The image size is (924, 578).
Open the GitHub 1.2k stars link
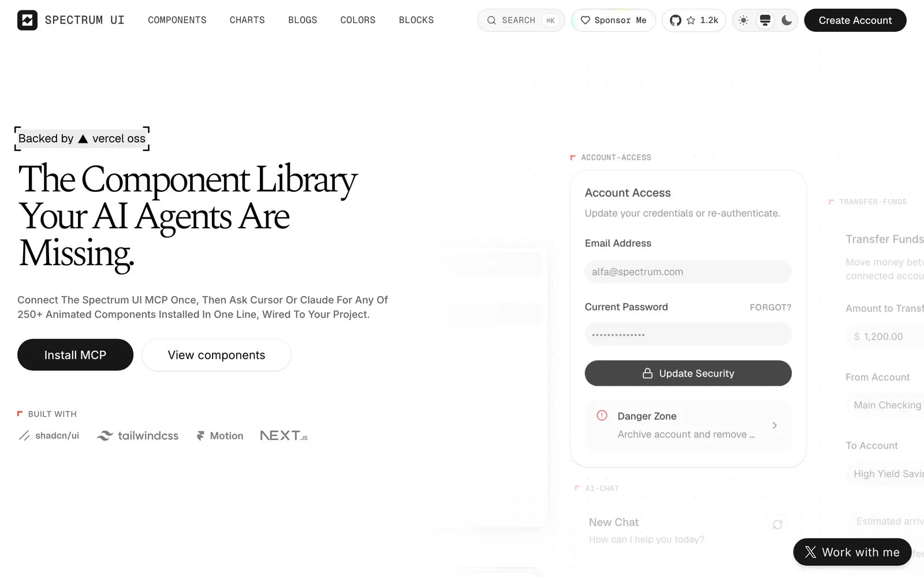tap(694, 20)
